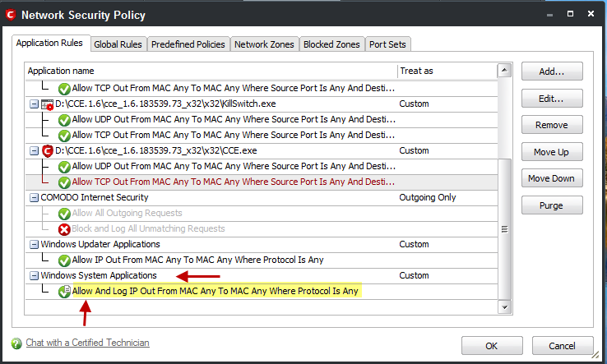Maximize the Network Security Policy window

click(570, 14)
